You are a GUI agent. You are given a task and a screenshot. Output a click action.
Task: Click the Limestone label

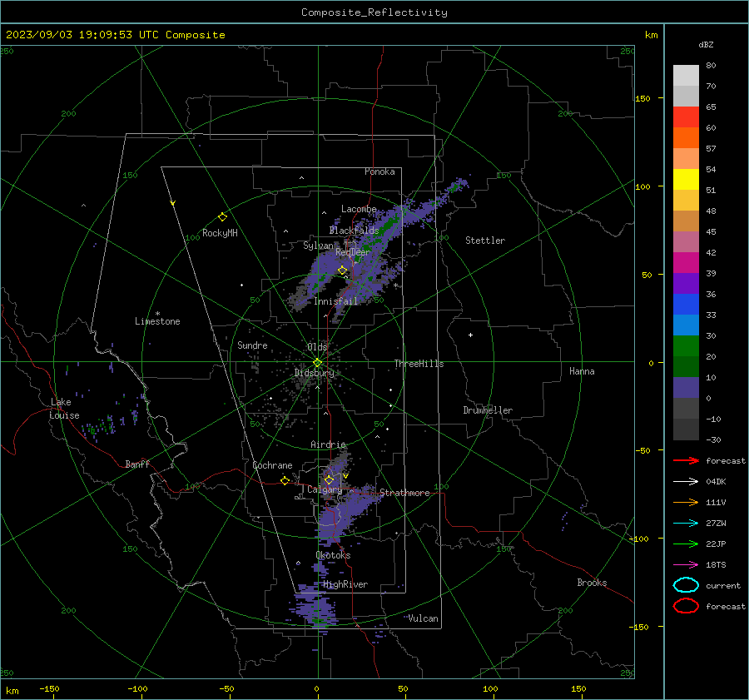(x=157, y=321)
